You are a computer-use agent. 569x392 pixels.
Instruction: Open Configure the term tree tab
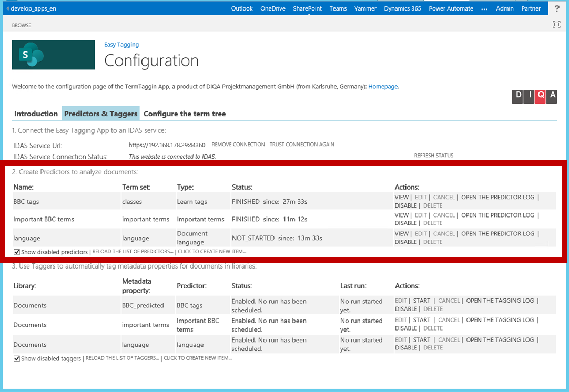[x=185, y=114]
